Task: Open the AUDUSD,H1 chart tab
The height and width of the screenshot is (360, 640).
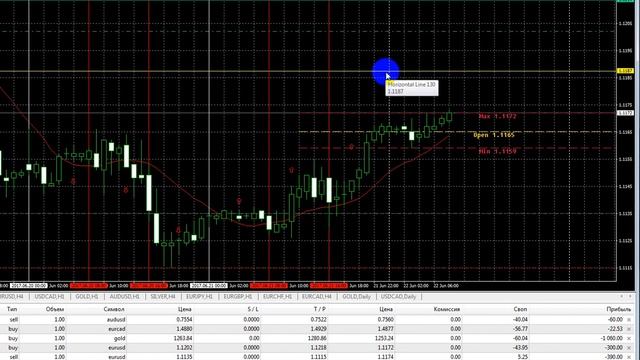Action: [x=124, y=297]
